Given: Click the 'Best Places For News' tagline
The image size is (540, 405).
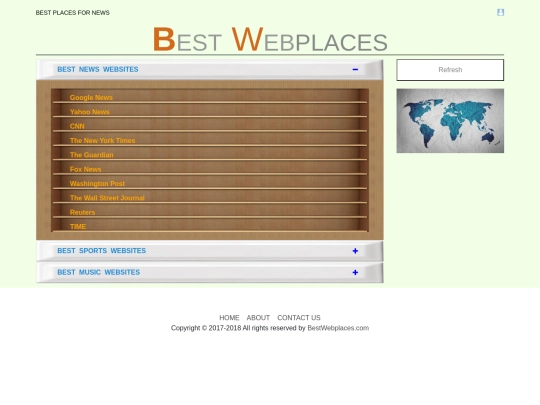Looking at the screenshot, I should (x=73, y=13).
